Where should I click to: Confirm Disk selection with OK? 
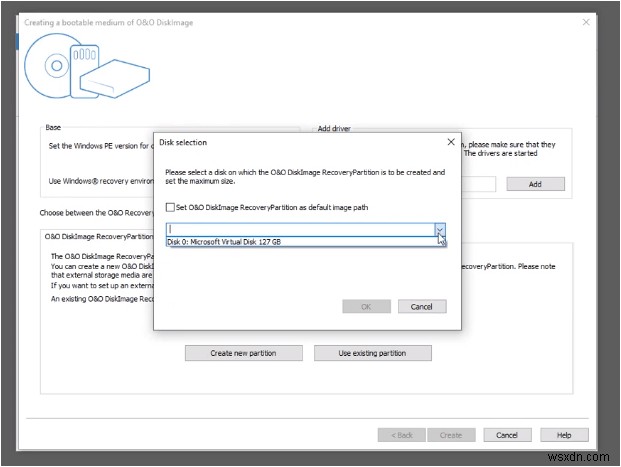click(366, 307)
